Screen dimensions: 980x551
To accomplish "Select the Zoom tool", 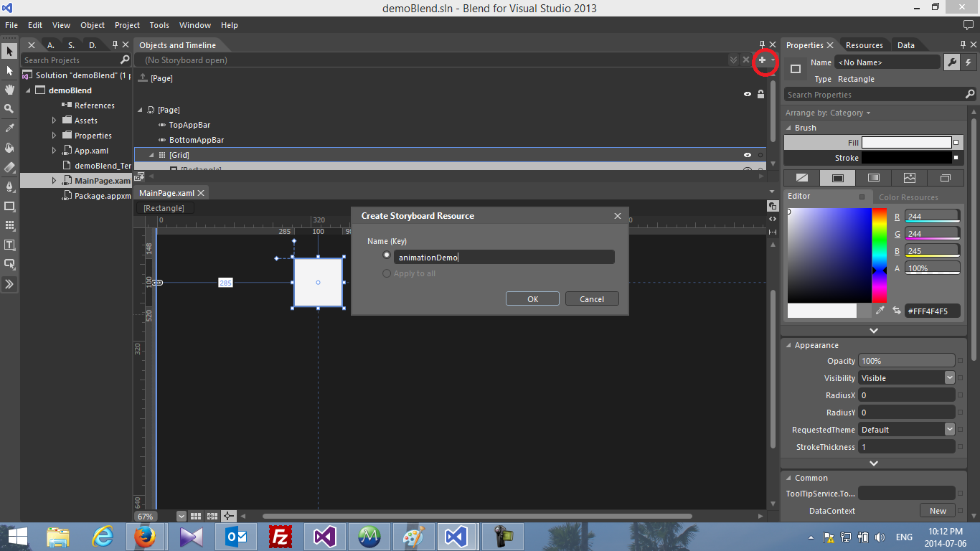I will tap(9, 108).
